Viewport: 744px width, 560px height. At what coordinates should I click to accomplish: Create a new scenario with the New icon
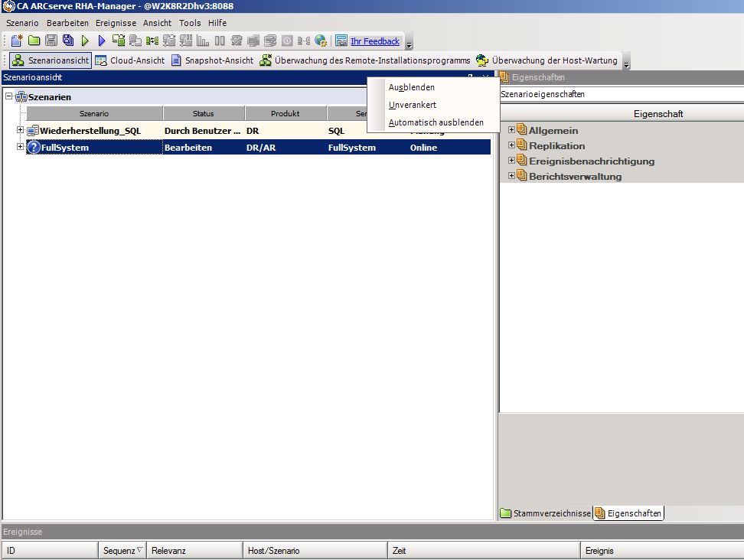click(17, 41)
